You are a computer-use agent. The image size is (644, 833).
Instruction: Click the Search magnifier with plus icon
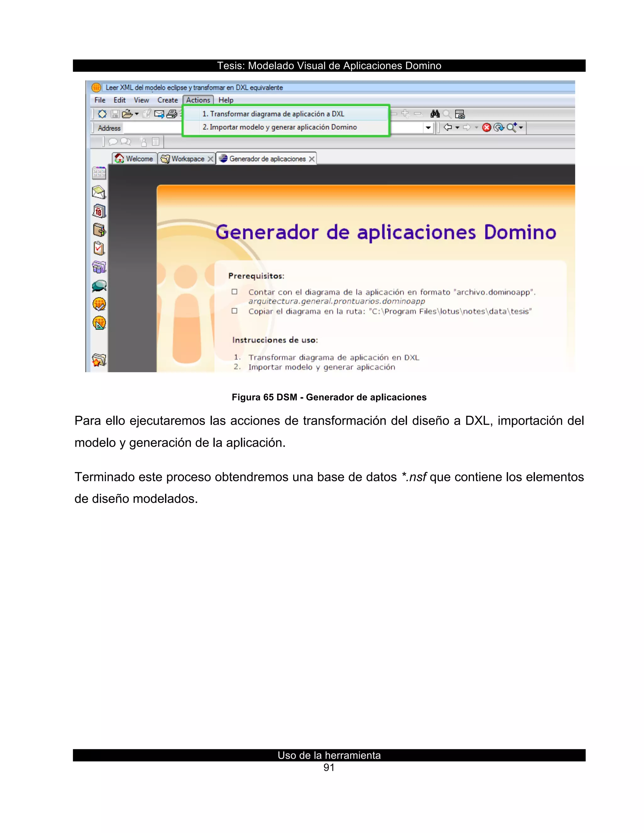coord(512,127)
